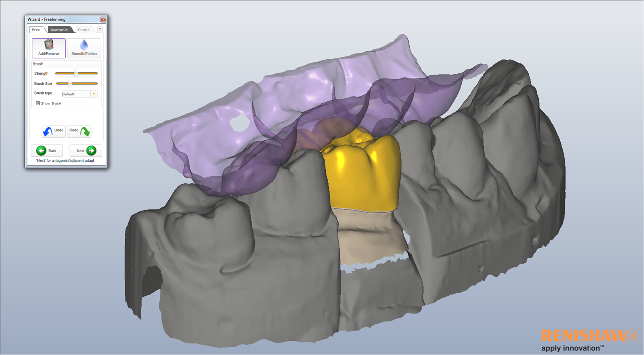Open the help question mark button
This screenshot has height=355, width=644.
coord(100,30)
